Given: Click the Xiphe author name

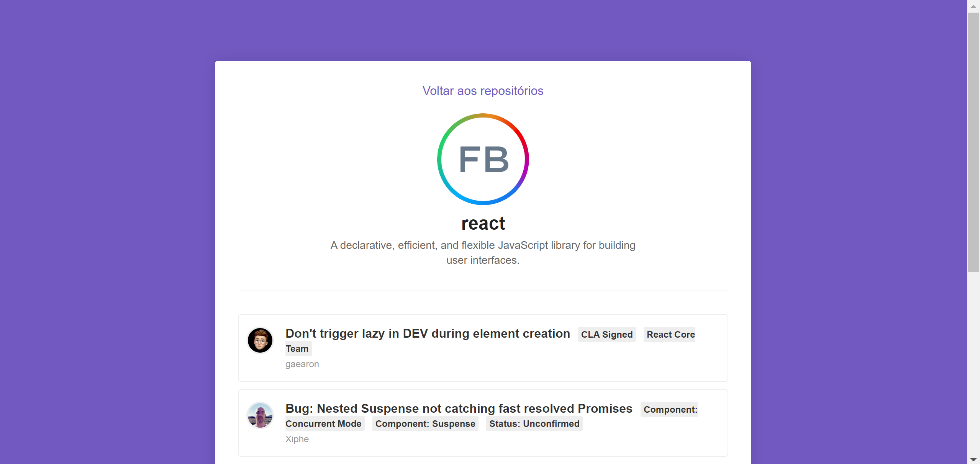Looking at the screenshot, I should tap(297, 439).
